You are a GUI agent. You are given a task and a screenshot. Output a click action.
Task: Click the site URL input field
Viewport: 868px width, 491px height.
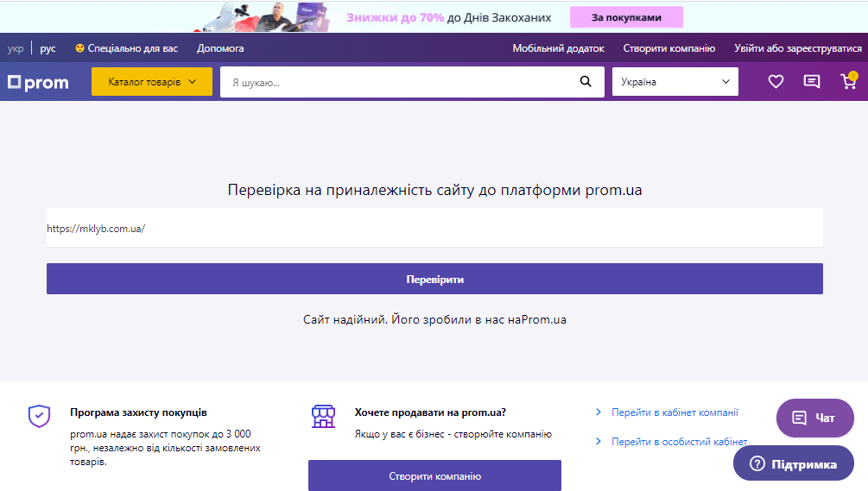(x=434, y=228)
